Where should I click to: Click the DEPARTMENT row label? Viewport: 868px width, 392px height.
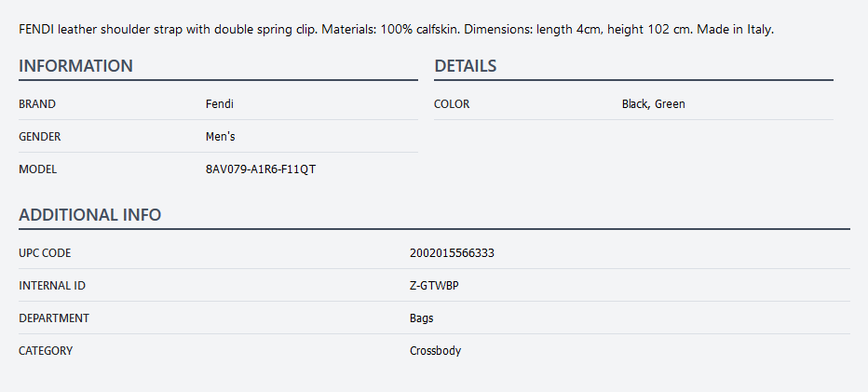(x=54, y=318)
